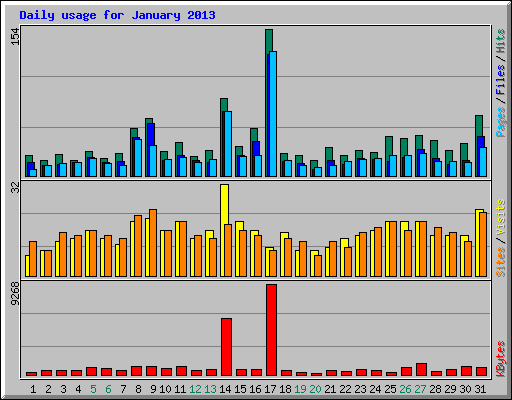Select the 32 y-axis label
The image size is (512, 400).
tap(15, 188)
